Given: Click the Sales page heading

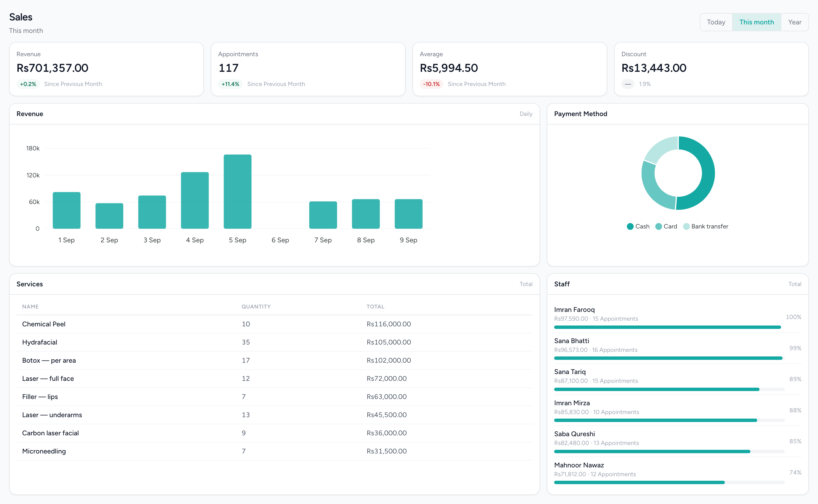Looking at the screenshot, I should point(21,17).
